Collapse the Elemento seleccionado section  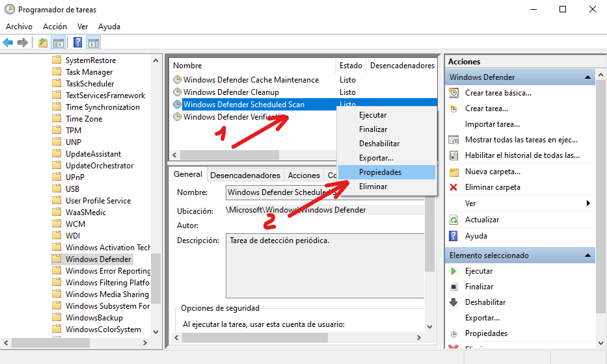point(587,255)
